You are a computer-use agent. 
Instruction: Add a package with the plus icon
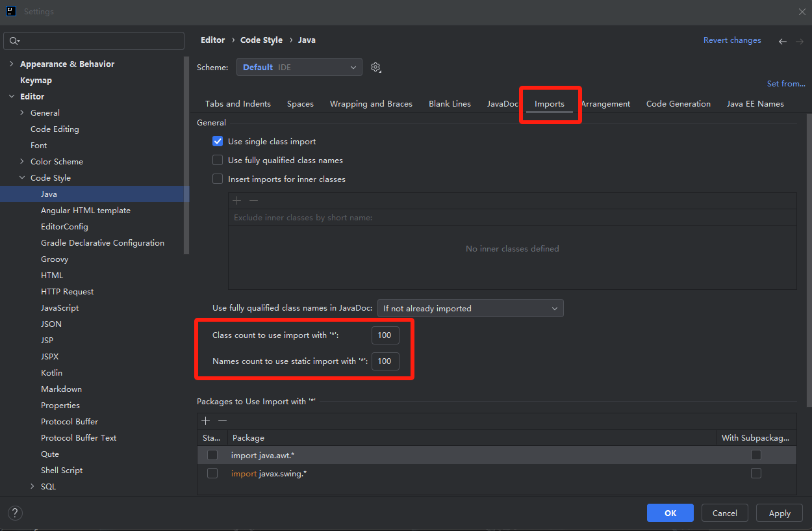click(x=206, y=421)
